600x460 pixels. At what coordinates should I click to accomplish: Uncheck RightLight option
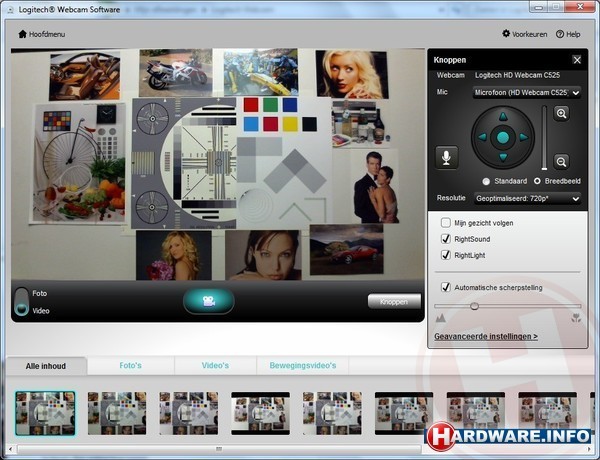446,254
